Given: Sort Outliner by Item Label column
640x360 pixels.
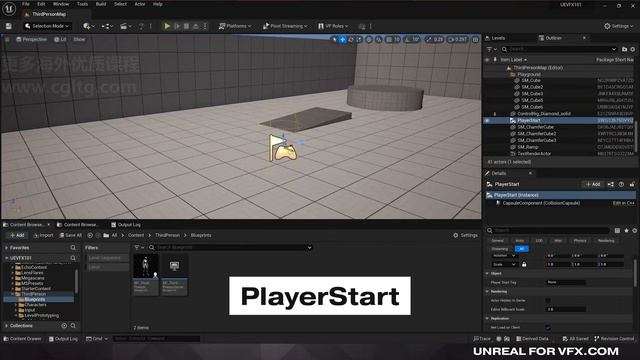Looking at the screenshot, I should pos(513,60).
